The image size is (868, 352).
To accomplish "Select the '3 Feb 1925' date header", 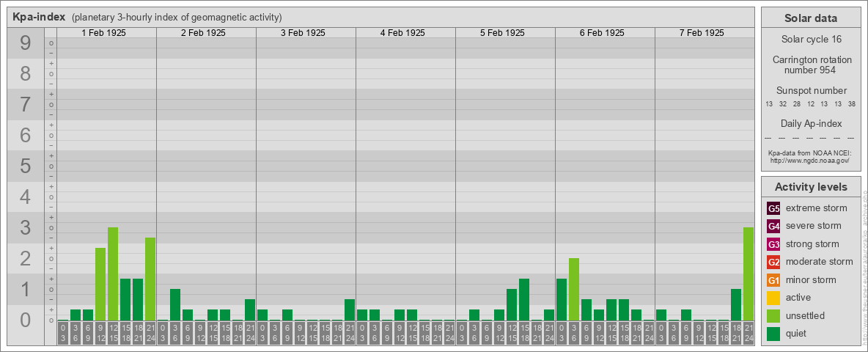I will [x=303, y=33].
